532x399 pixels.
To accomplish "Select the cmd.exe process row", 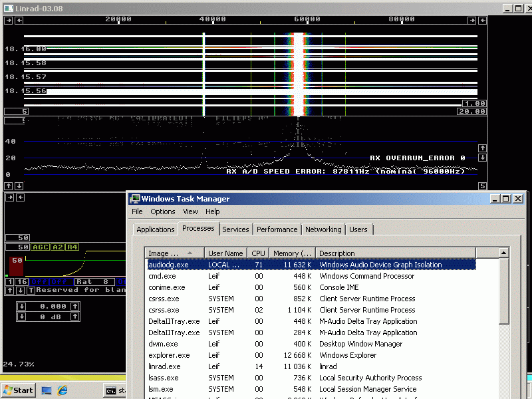I will (x=311, y=276).
